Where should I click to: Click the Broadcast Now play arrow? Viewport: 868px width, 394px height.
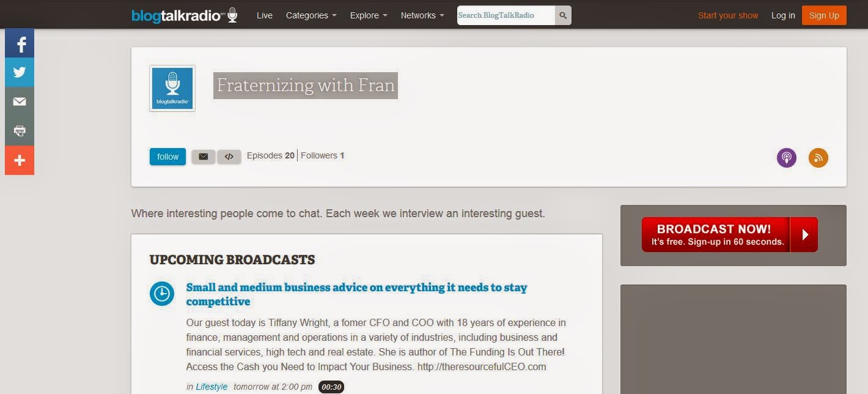point(804,234)
